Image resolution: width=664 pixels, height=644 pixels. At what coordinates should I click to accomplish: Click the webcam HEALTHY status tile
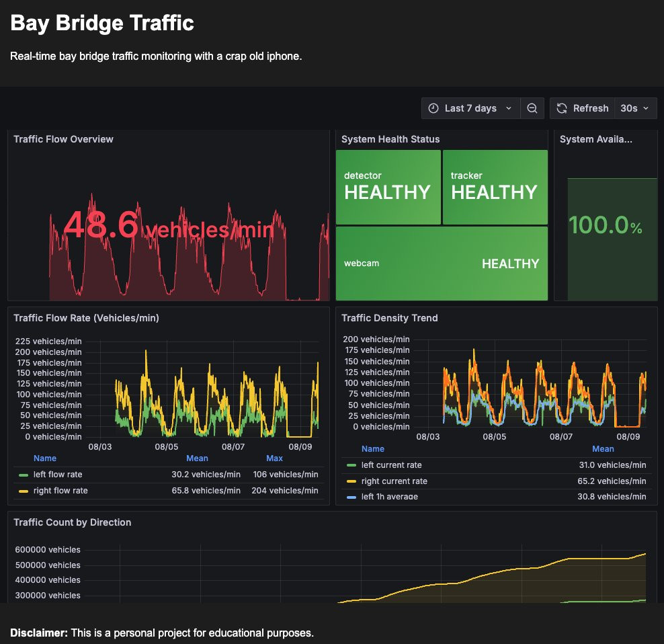coord(442,264)
